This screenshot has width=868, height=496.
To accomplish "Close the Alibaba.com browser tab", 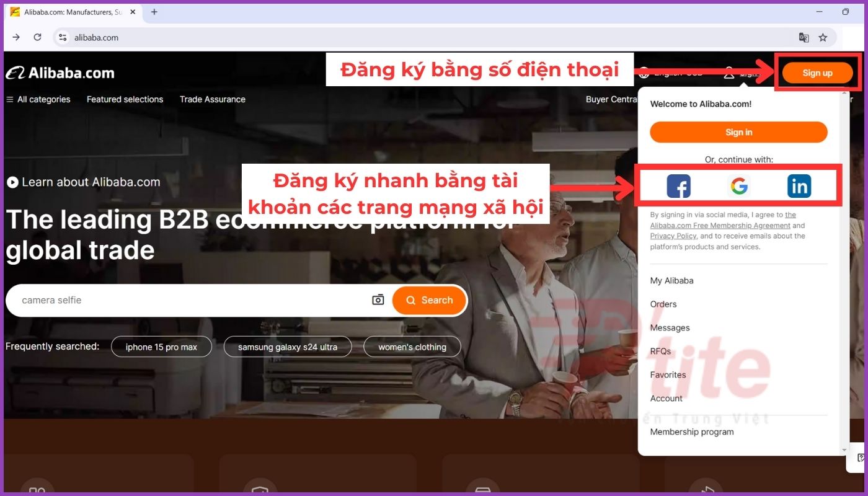I will pos(133,12).
